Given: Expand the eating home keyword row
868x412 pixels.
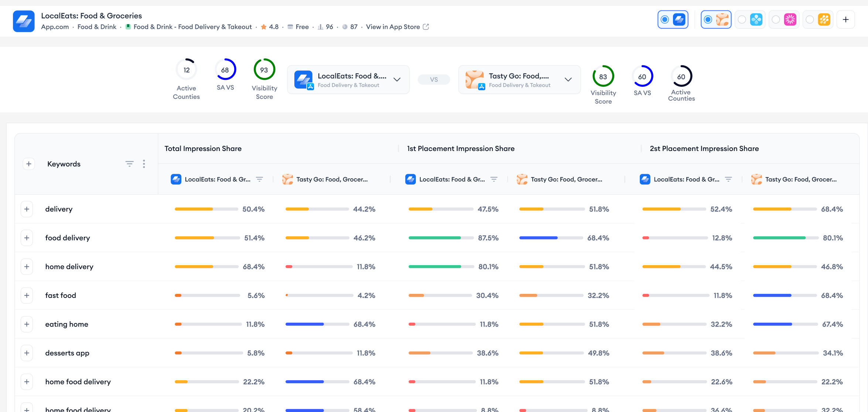Looking at the screenshot, I should (x=27, y=324).
